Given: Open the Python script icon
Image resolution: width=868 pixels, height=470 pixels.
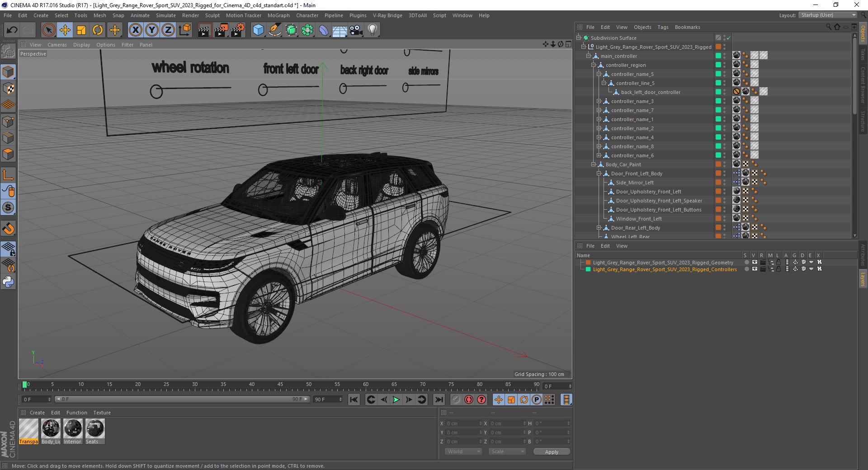Looking at the screenshot, I should 8,282.
